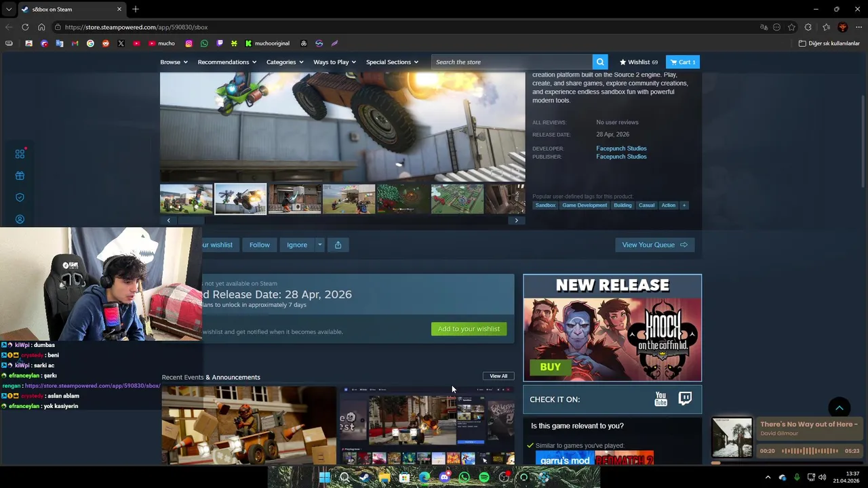Click View All for recent events

(498, 376)
